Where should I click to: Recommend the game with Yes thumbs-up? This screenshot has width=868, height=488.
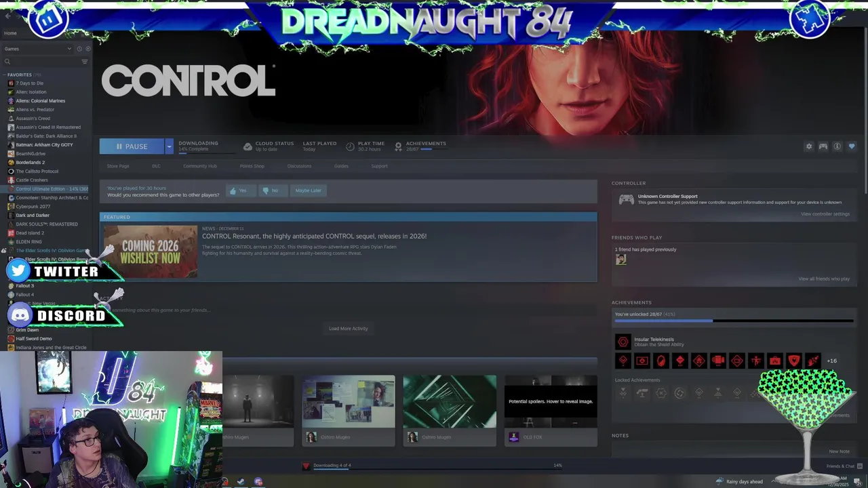tap(239, 190)
